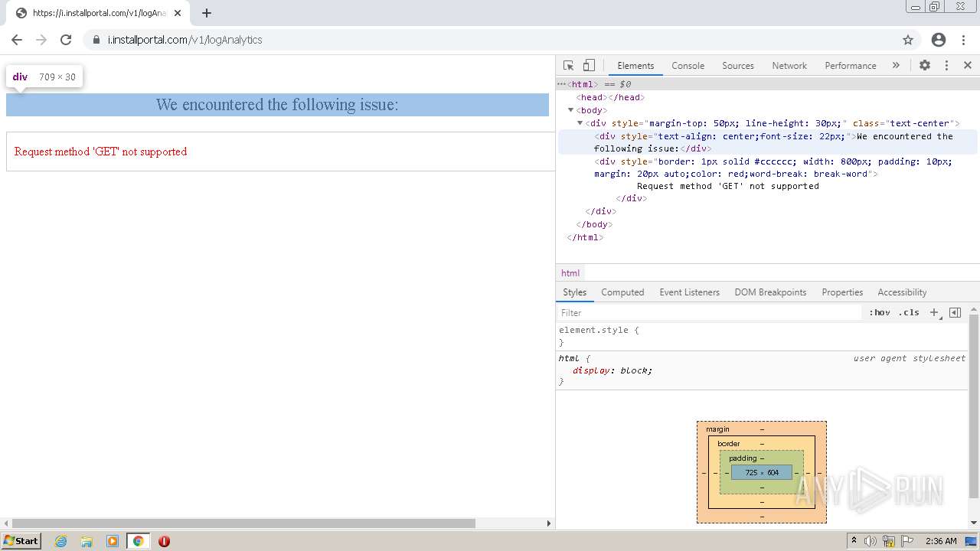Image resolution: width=980 pixels, height=551 pixels.
Task: Toggle the :hov element state button
Action: [x=880, y=312]
